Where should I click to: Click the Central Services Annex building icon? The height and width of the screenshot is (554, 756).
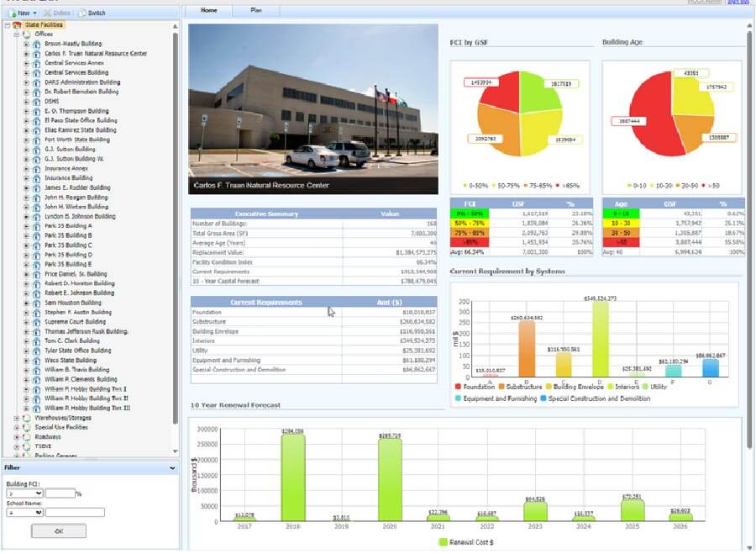36,63
